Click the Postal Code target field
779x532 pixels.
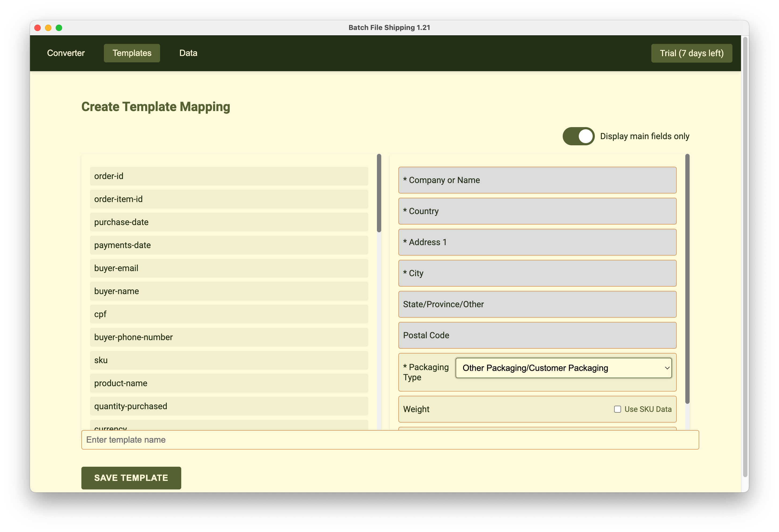click(x=537, y=335)
